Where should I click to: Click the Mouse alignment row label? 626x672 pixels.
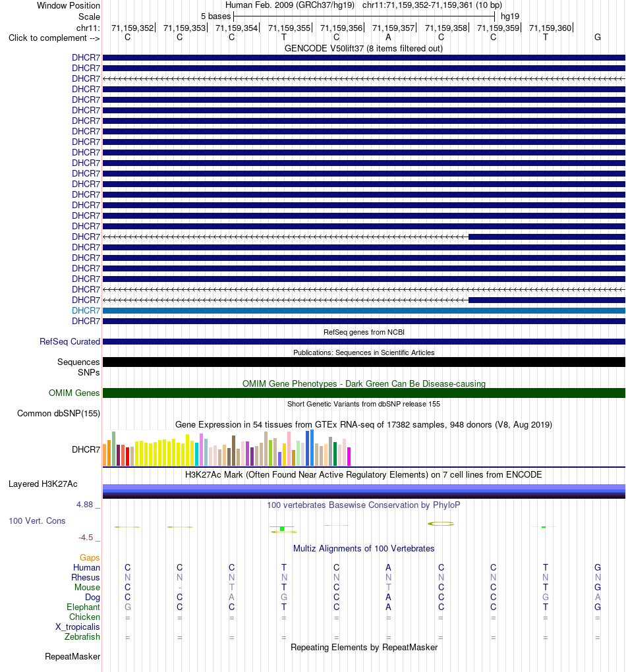88,587
